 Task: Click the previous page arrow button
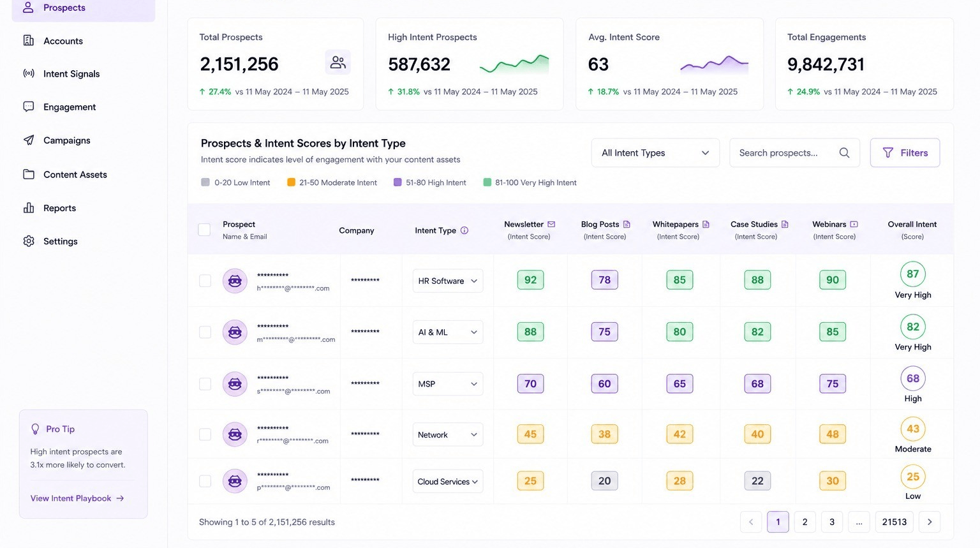tap(751, 522)
